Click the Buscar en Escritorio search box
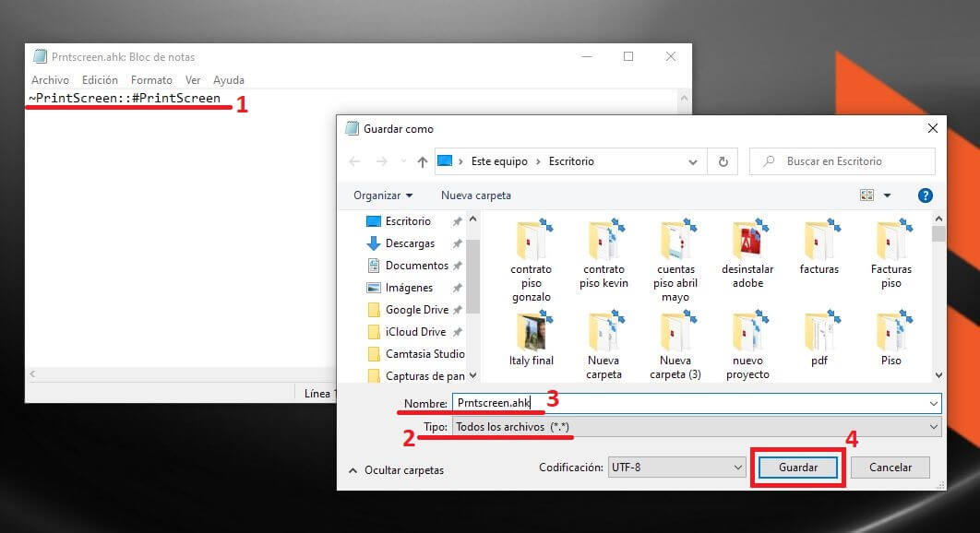The height and width of the screenshot is (533, 980). [842, 161]
